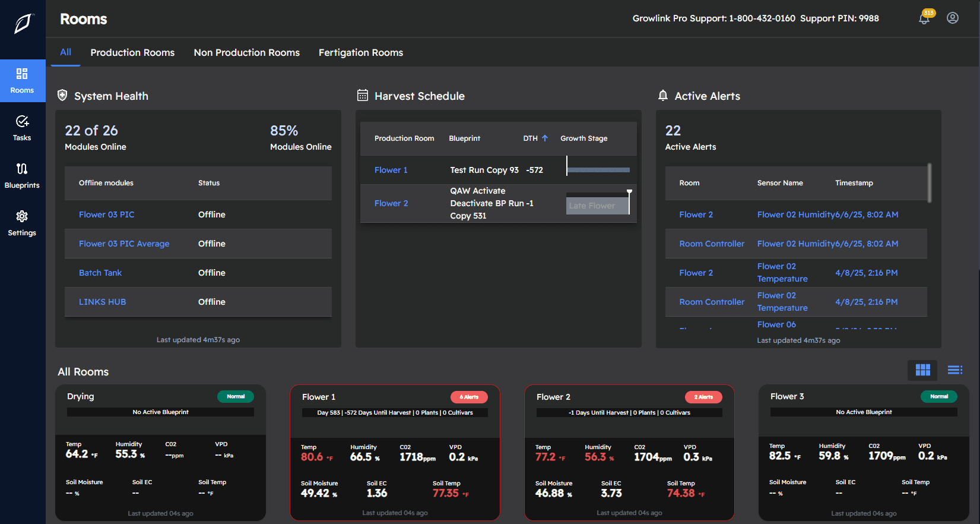Open the Flower 2 room card title
Image resolution: width=980 pixels, height=524 pixels.
pyautogui.click(x=553, y=397)
